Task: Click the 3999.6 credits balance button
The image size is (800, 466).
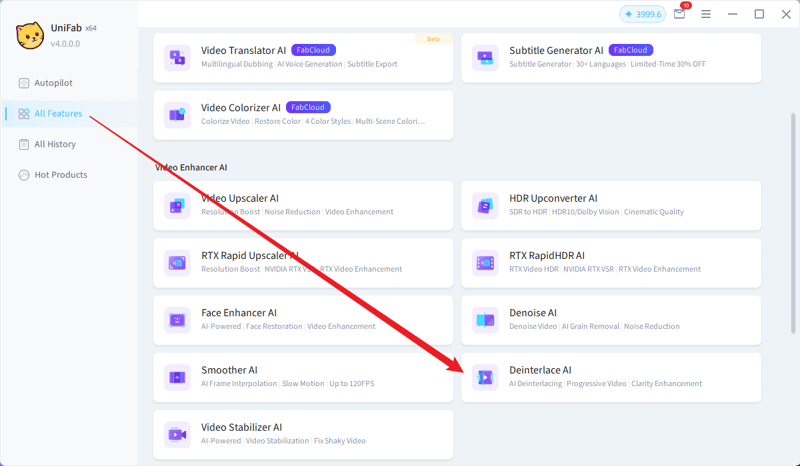Action: 642,14
